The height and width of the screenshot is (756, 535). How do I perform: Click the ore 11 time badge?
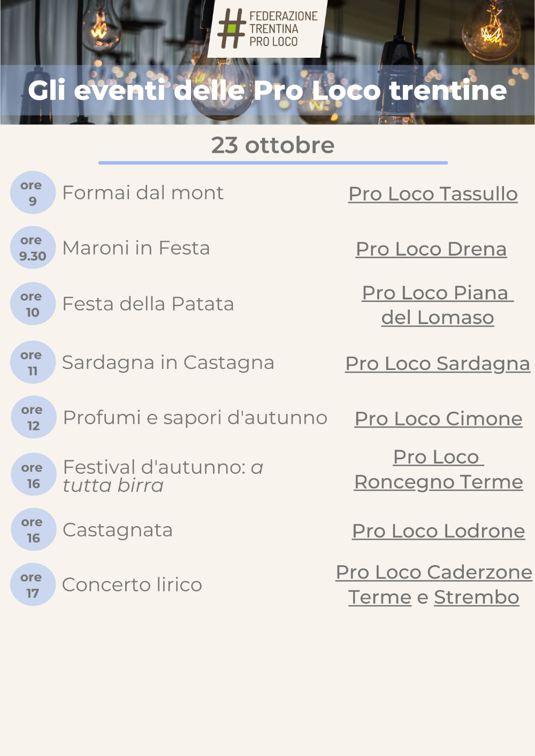coord(33,362)
